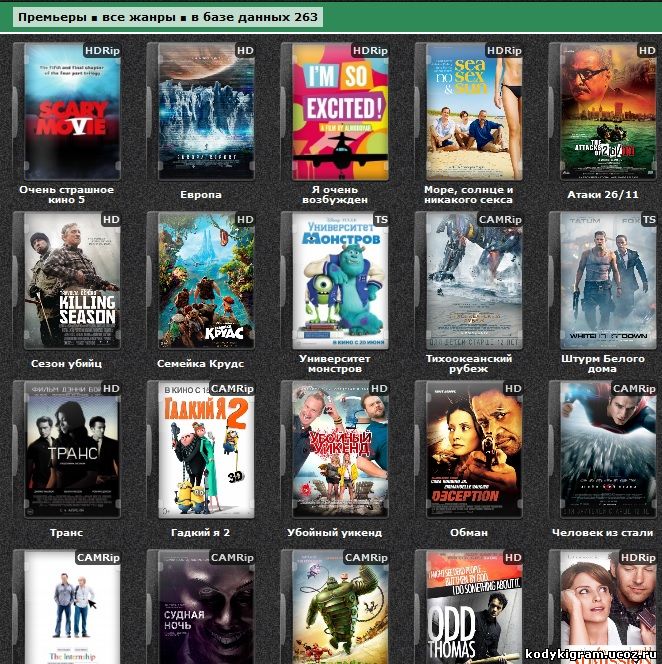This screenshot has height=664, width=662.
Task: Open the Университет Монстров poster
Action: click(x=340, y=280)
